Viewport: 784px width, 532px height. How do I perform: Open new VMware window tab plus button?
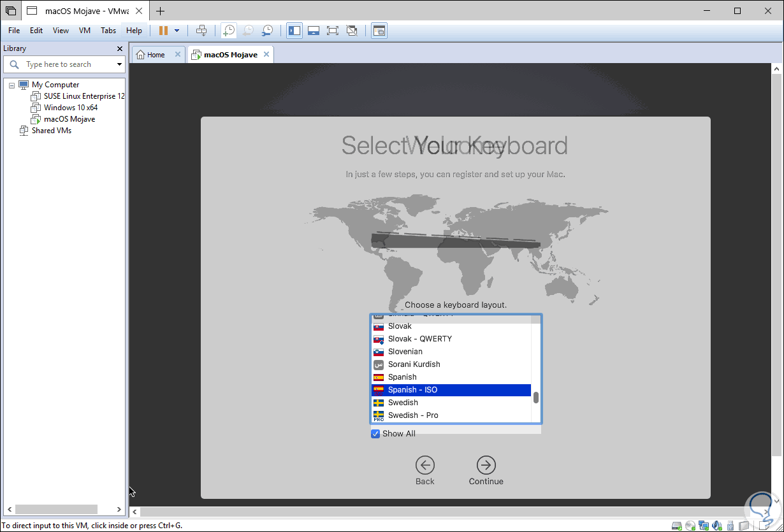coord(160,11)
